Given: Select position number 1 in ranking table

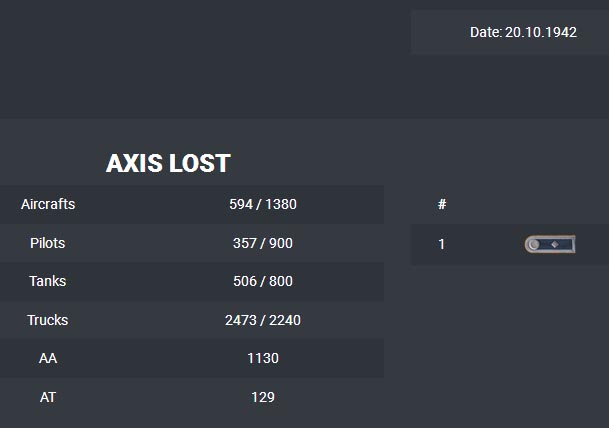Looking at the screenshot, I should point(442,244).
